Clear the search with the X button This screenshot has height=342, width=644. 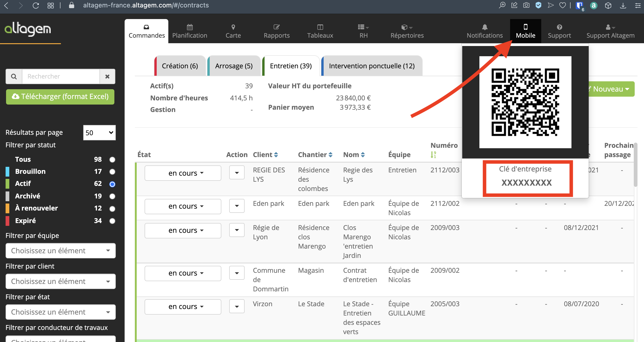point(107,76)
